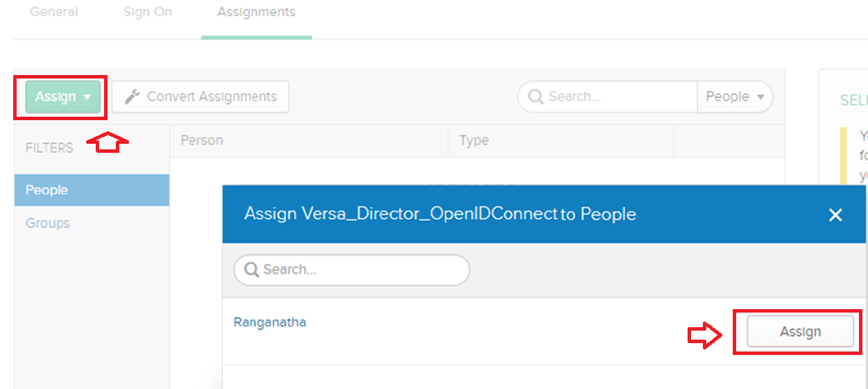The height and width of the screenshot is (389, 868).
Task: Click the FILTERS heading in the sidebar
Action: pyautogui.click(x=49, y=148)
